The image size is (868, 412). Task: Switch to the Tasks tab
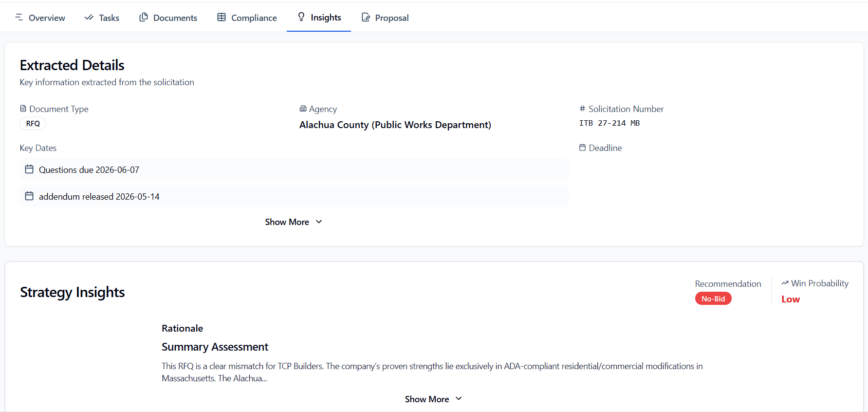[x=102, y=18]
